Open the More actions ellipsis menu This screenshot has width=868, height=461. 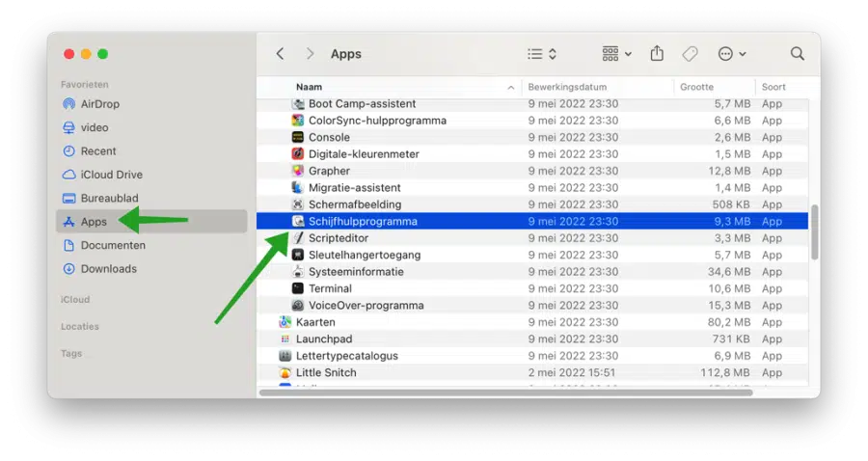tap(732, 54)
